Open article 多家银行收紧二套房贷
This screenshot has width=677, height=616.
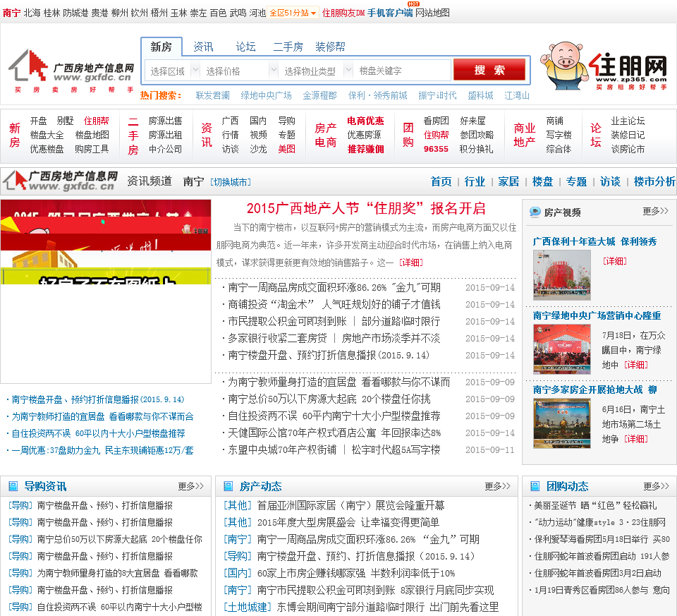pos(334,338)
